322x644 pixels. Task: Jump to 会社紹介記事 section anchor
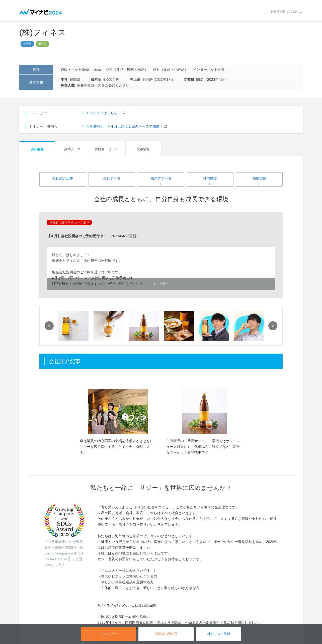pyautogui.click(x=63, y=179)
